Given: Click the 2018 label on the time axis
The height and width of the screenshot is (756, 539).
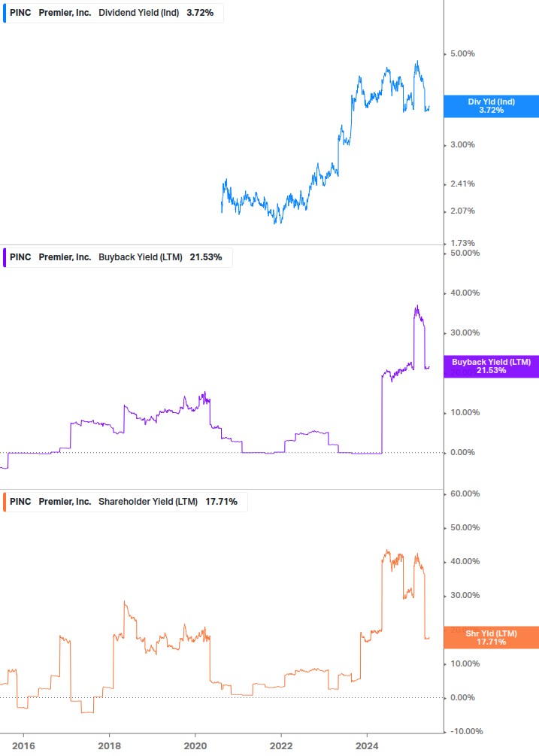Looking at the screenshot, I should [x=109, y=746].
